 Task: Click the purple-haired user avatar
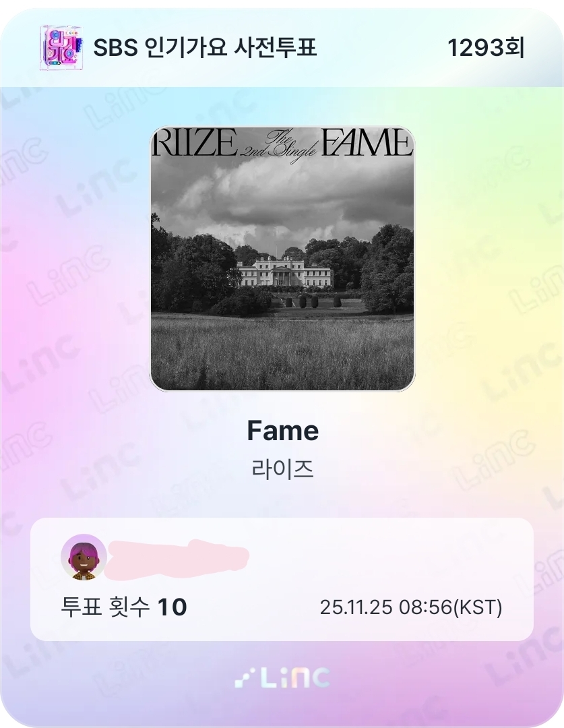[x=84, y=557]
